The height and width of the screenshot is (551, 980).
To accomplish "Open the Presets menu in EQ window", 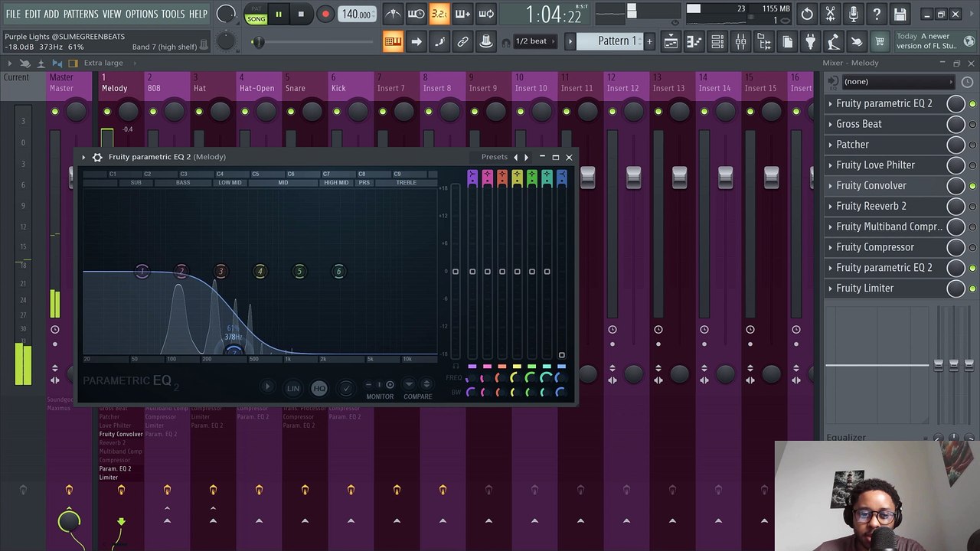I will [x=495, y=157].
